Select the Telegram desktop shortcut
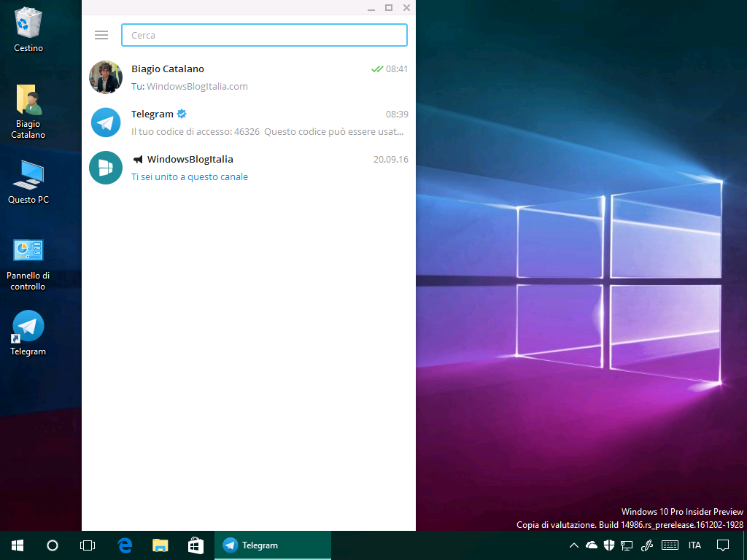This screenshot has height=560, width=747. [x=28, y=333]
